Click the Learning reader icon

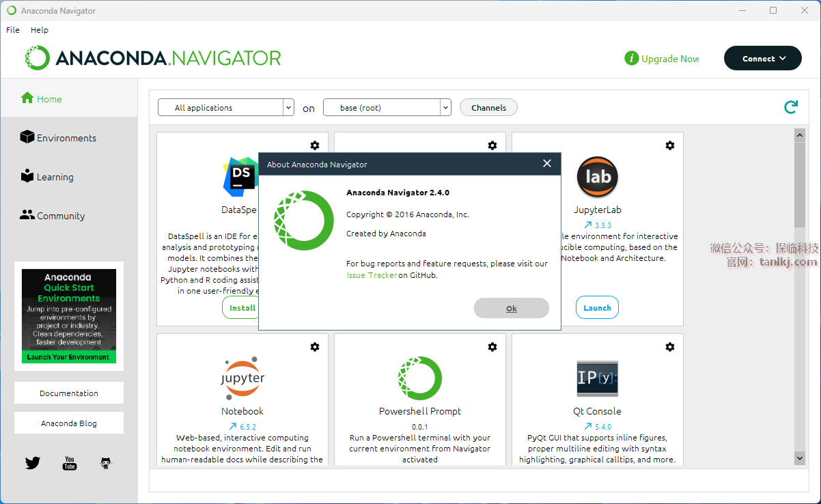(x=27, y=176)
